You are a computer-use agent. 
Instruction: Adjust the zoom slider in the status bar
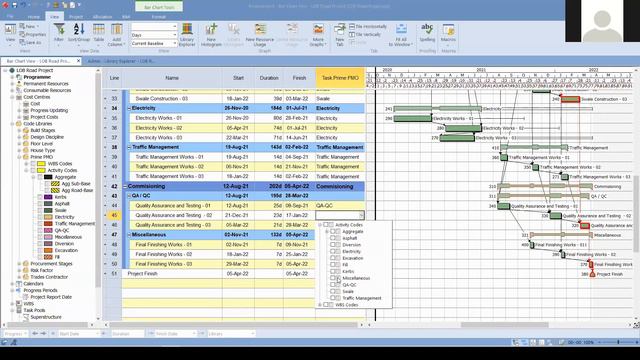pos(618,342)
